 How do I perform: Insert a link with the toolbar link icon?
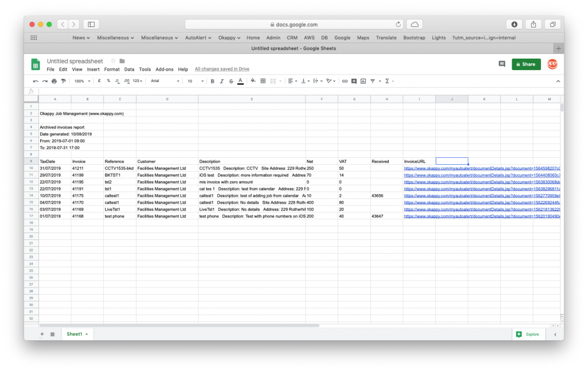[345, 81]
